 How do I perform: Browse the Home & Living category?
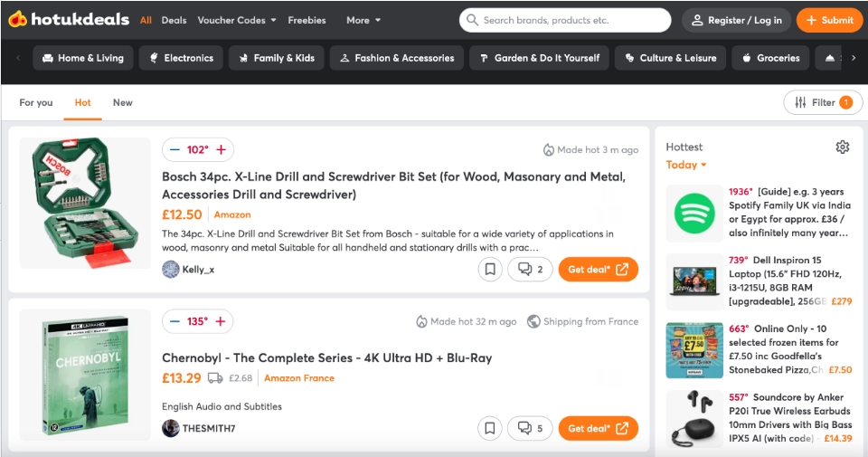click(x=83, y=58)
